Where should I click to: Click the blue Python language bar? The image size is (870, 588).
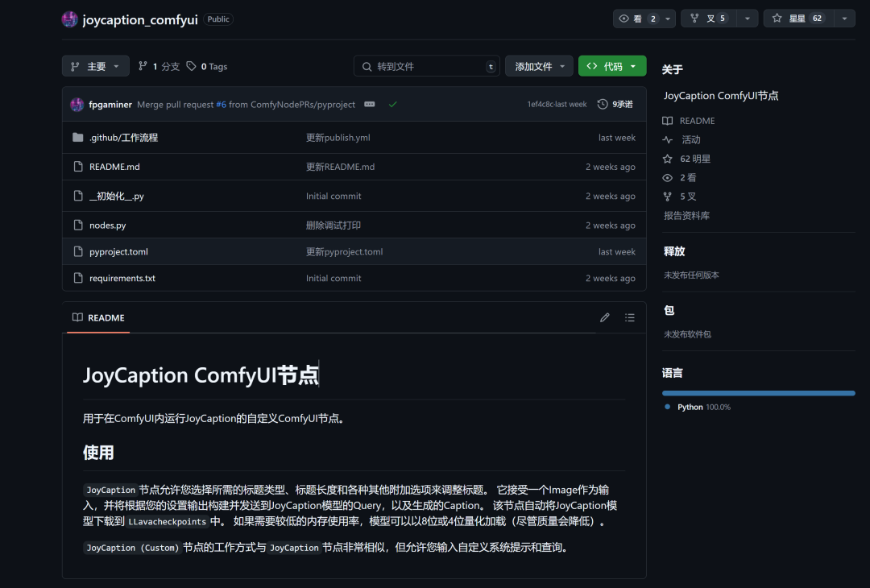(x=759, y=393)
